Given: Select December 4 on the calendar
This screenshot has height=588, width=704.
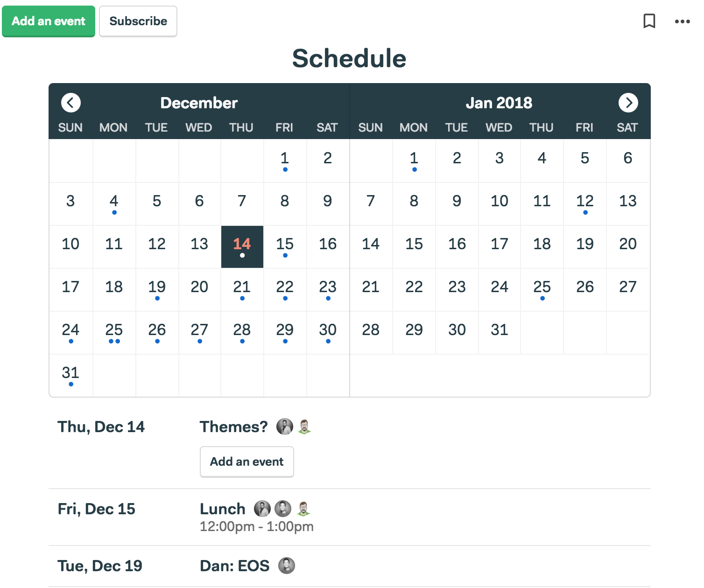Looking at the screenshot, I should coord(114,204).
